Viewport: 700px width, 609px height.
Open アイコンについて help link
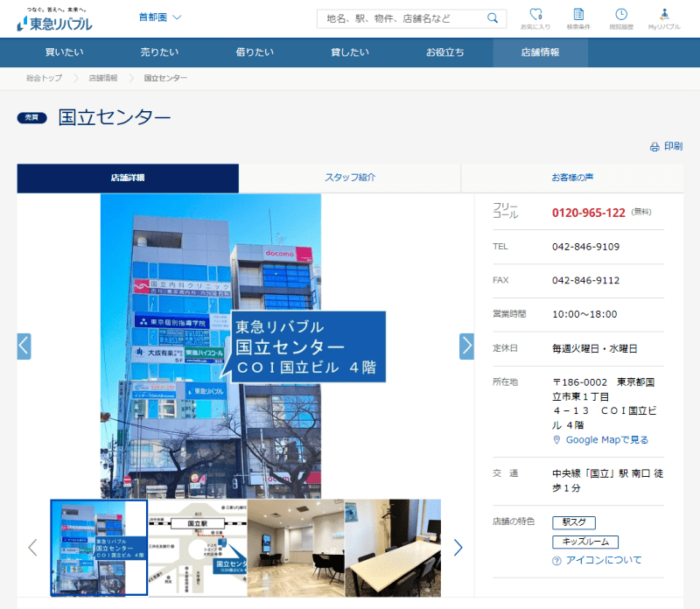(x=604, y=560)
